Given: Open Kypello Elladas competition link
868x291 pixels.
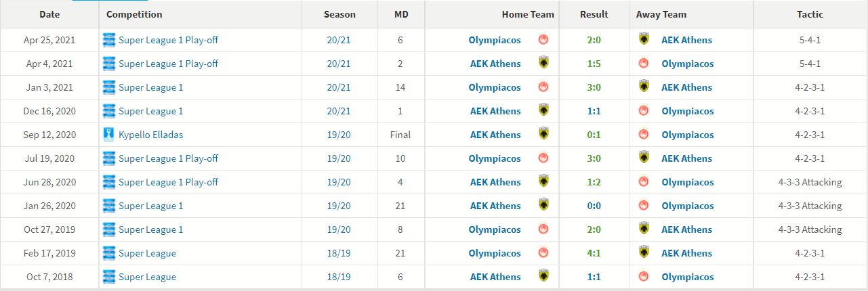Looking at the screenshot, I should click(150, 135).
